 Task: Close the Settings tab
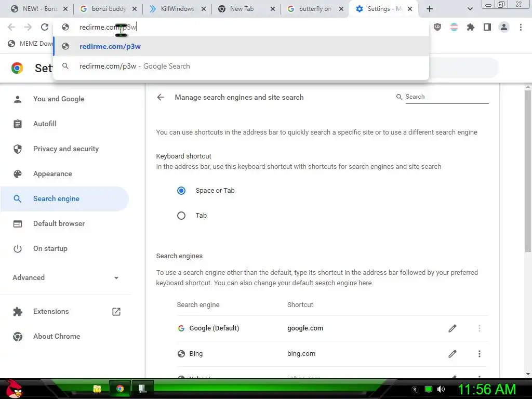410,9
